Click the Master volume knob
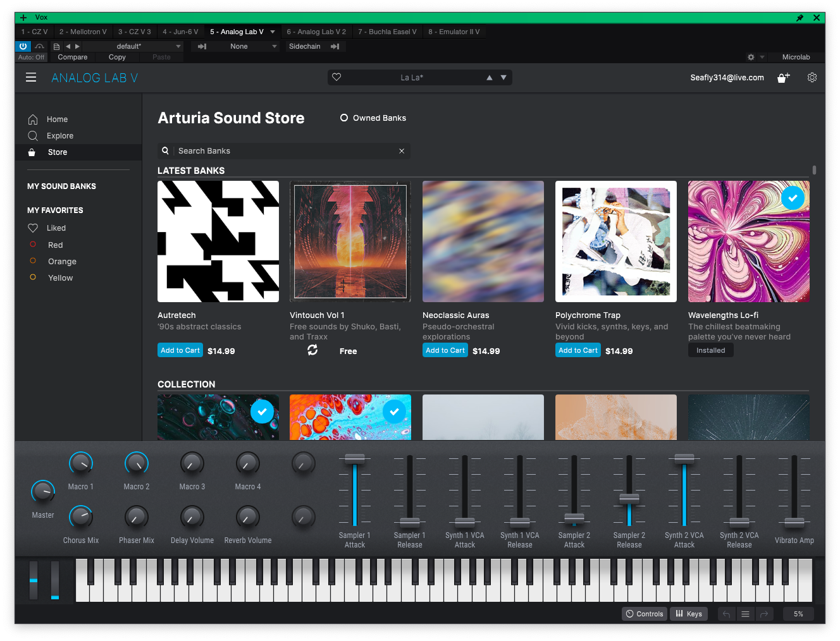The image size is (840, 641). click(x=43, y=492)
